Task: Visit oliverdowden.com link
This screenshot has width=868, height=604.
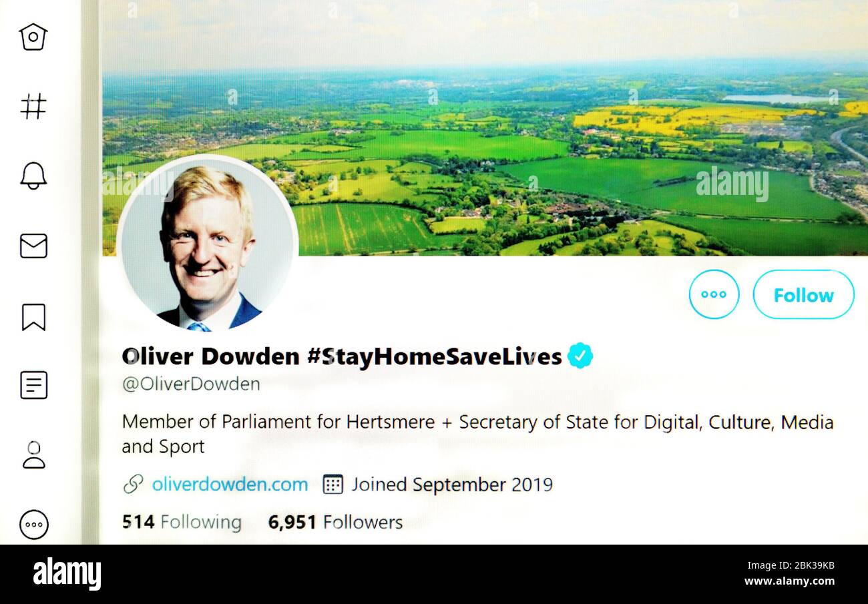Action: coord(230,485)
